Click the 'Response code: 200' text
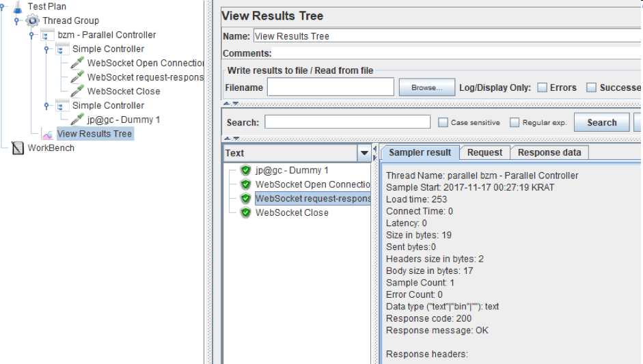The width and height of the screenshot is (643, 364). (428, 318)
